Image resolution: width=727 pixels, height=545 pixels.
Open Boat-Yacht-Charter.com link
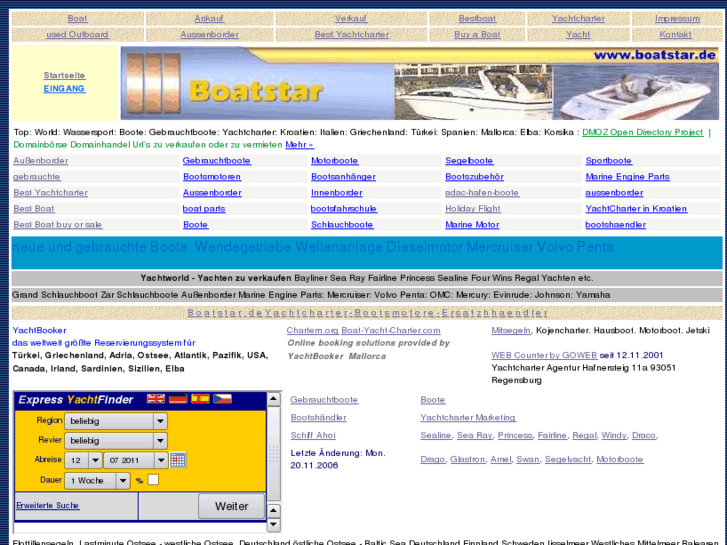(391, 330)
